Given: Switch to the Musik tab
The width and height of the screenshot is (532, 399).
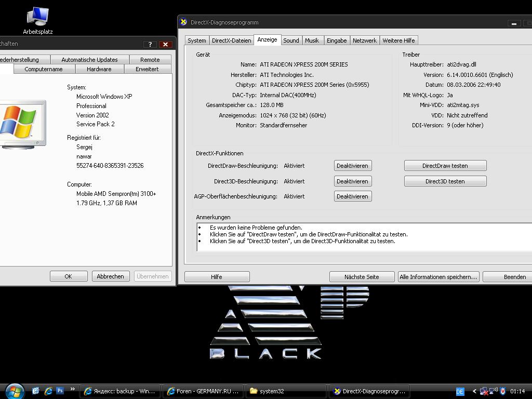Looking at the screenshot, I should (312, 41).
